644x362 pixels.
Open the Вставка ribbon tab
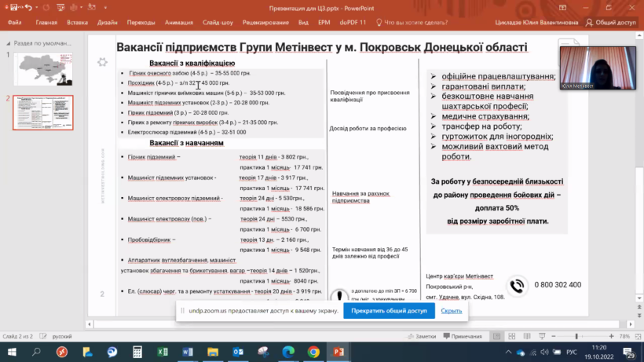77,23
